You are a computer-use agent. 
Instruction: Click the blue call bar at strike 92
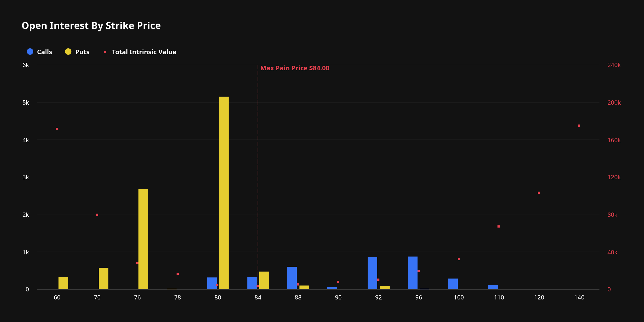372,273
